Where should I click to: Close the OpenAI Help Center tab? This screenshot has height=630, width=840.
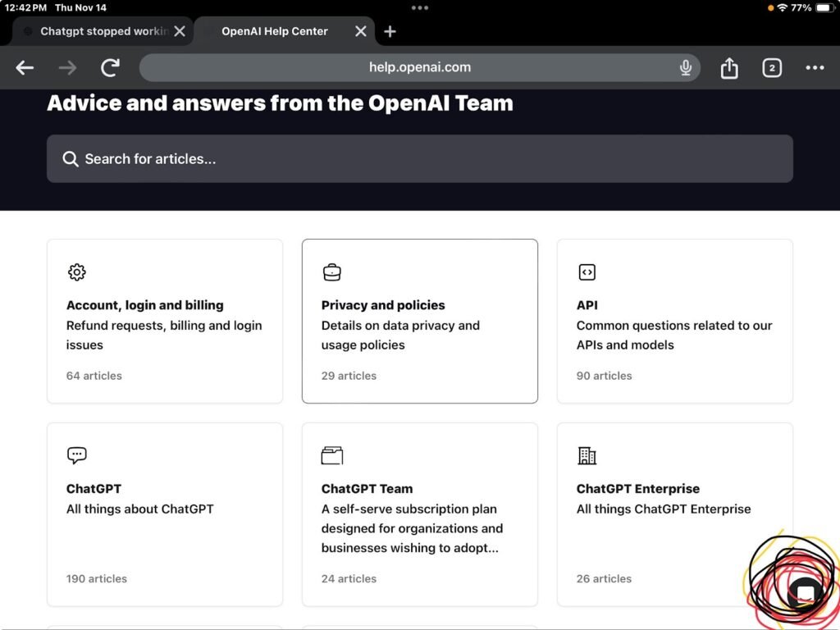click(x=361, y=31)
